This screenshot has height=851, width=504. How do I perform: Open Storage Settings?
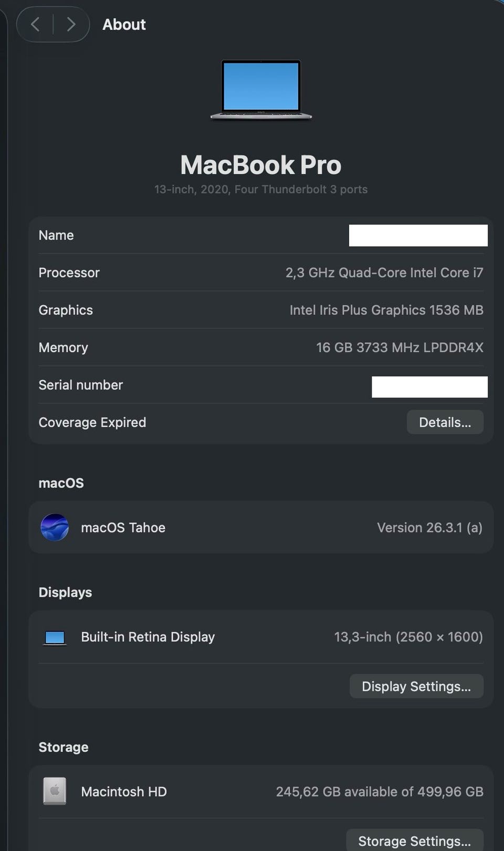pos(414,841)
